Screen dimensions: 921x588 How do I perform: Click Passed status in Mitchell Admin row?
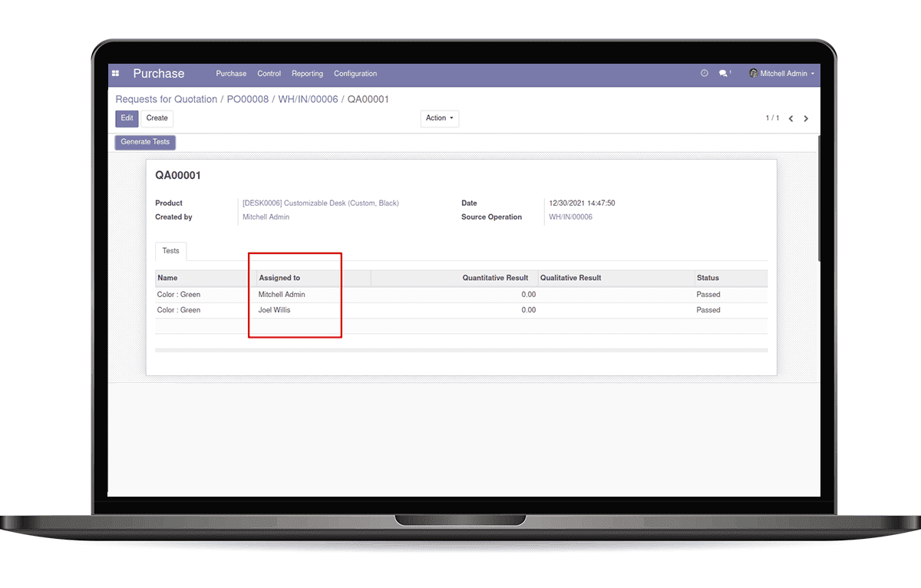[708, 295]
